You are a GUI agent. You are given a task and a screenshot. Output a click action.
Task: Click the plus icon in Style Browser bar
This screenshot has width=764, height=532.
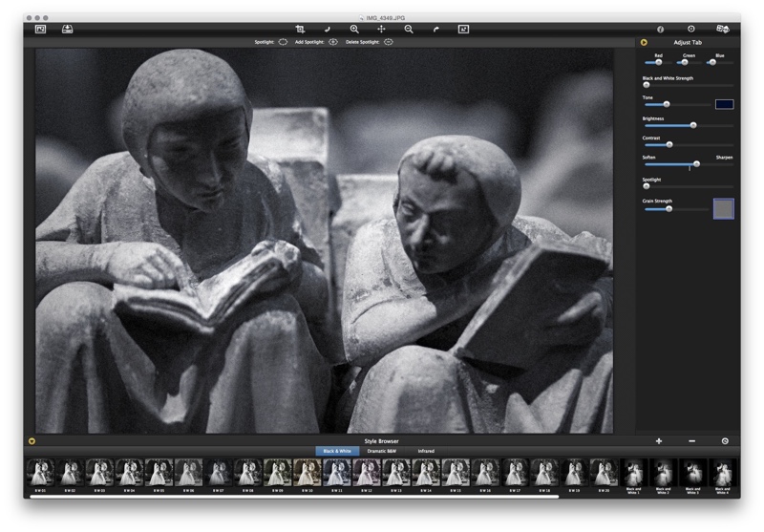[x=659, y=441]
